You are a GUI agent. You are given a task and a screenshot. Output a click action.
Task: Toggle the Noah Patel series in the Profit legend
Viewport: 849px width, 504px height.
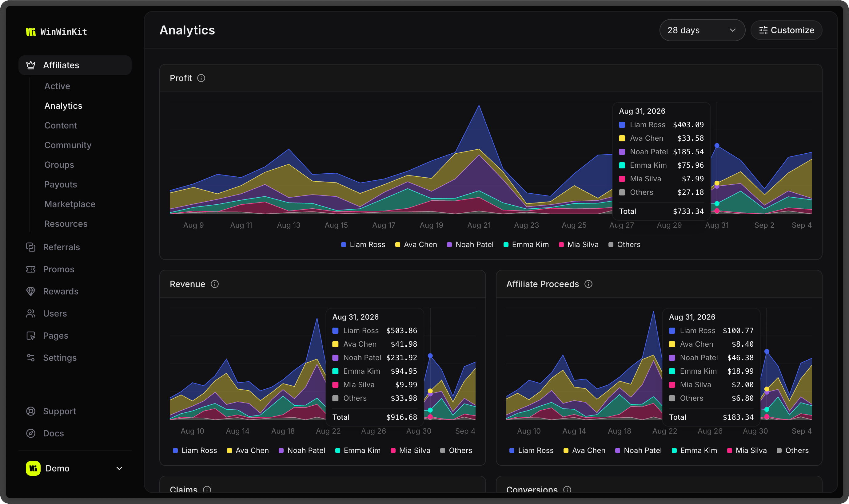[x=470, y=245]
